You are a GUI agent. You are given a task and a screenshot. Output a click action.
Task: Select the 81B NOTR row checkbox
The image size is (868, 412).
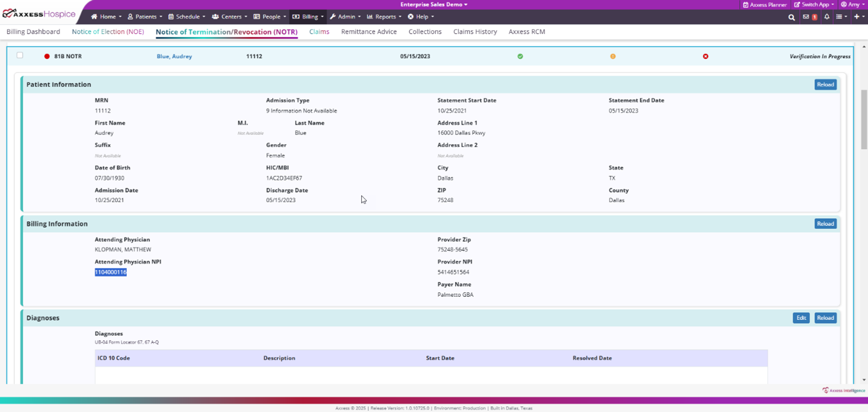pyautogui.click(x=20, y=56)
